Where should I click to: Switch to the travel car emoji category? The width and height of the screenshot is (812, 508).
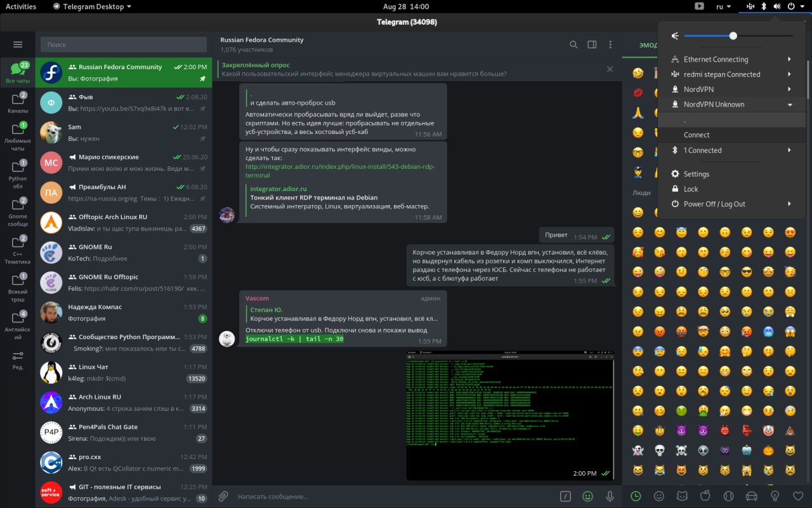[x=752, y=496]
